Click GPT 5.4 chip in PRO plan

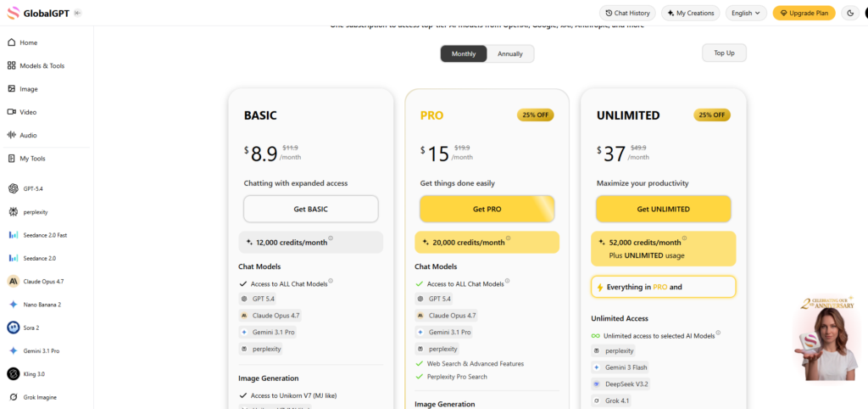tap(434, 299)
